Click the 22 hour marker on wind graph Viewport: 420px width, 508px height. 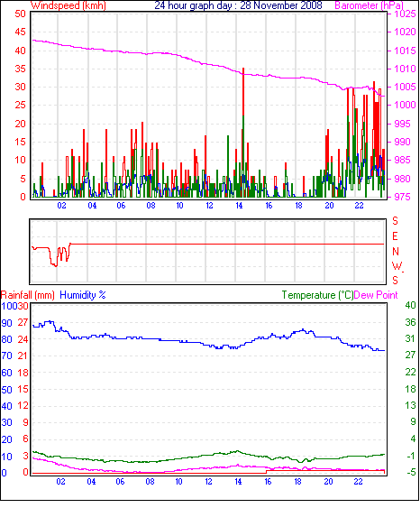pos(360,206)
